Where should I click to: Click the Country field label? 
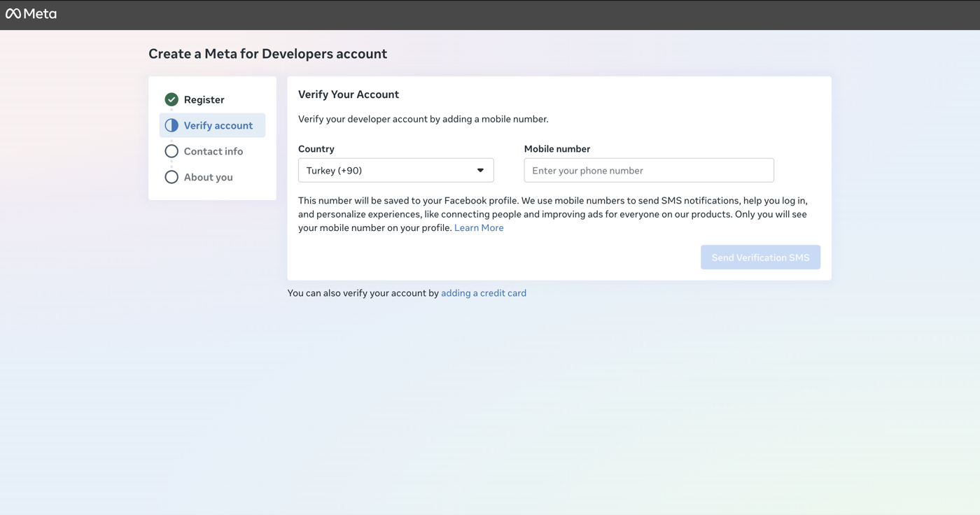coord(316,149)
